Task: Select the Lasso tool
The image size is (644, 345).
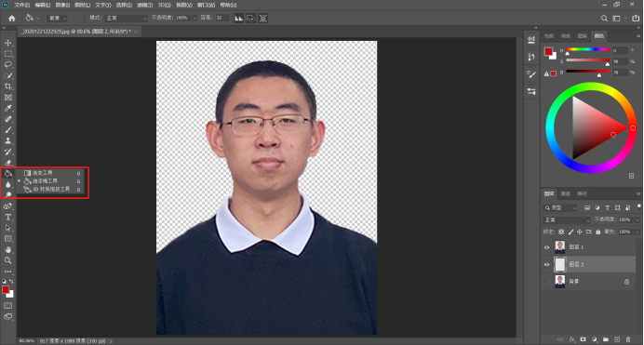Action: point(7,65)
